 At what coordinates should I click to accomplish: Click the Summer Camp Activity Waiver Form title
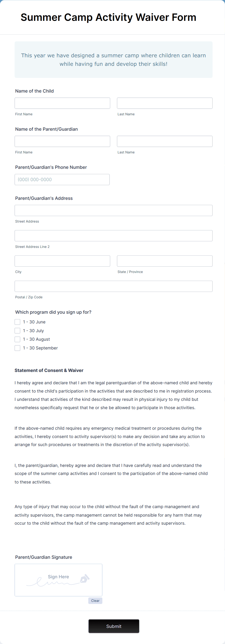(x=108, y=17)
